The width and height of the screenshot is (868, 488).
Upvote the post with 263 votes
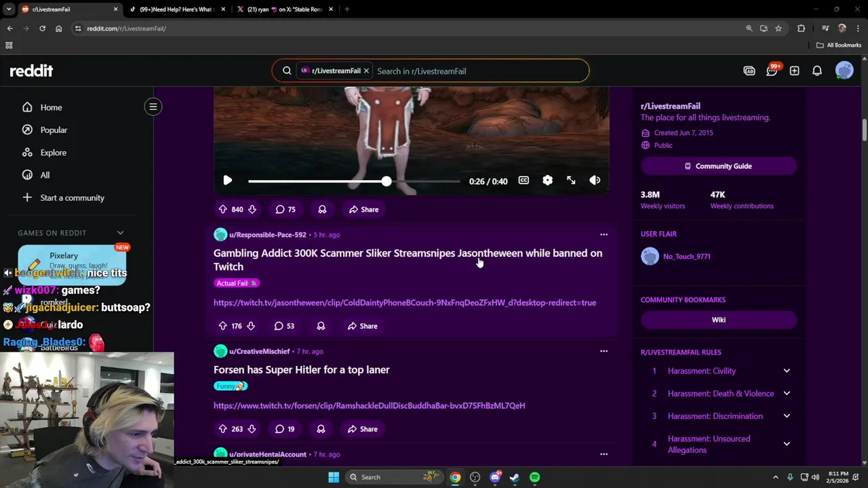coord(222,429)
